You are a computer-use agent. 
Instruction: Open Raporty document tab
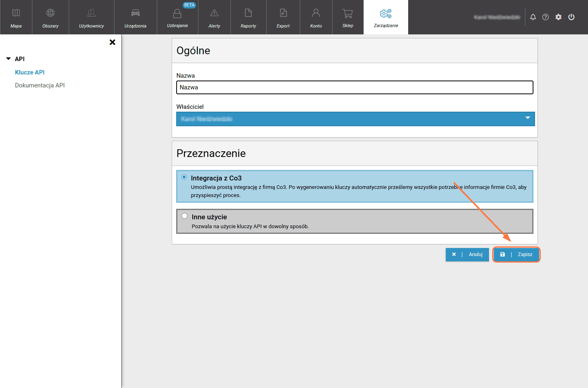tap(248, 17)
